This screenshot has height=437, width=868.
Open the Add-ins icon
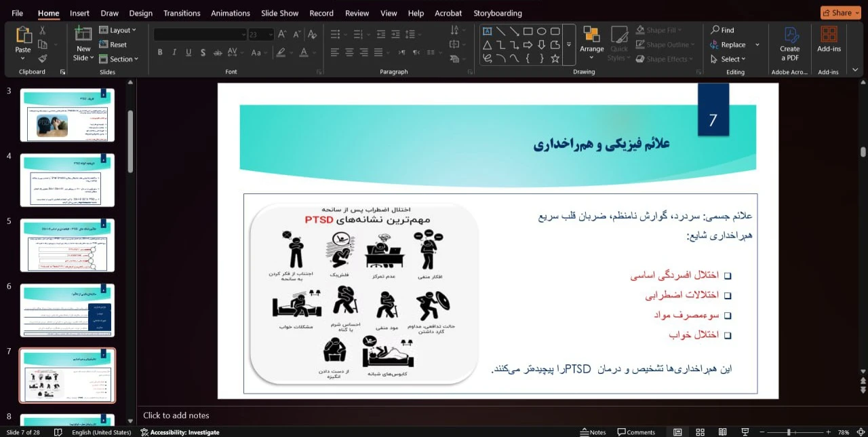click(828, 41)
